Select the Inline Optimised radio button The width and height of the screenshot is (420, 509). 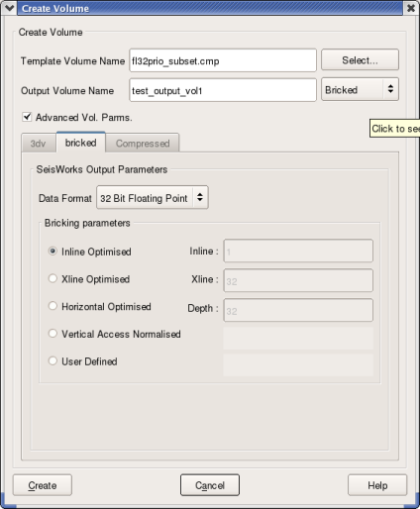pyautogui.click(x=52, y=252)
